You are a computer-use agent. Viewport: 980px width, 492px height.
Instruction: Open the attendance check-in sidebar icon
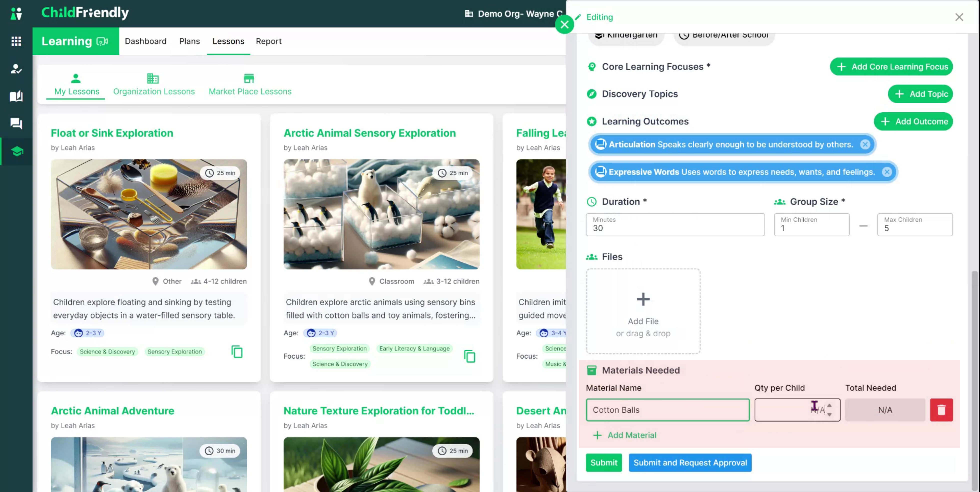pos(16,69)
